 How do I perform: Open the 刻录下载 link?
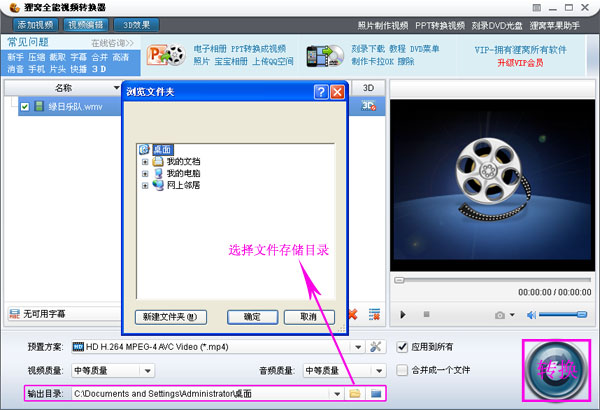pyautogui.click(x=368, y=49)
